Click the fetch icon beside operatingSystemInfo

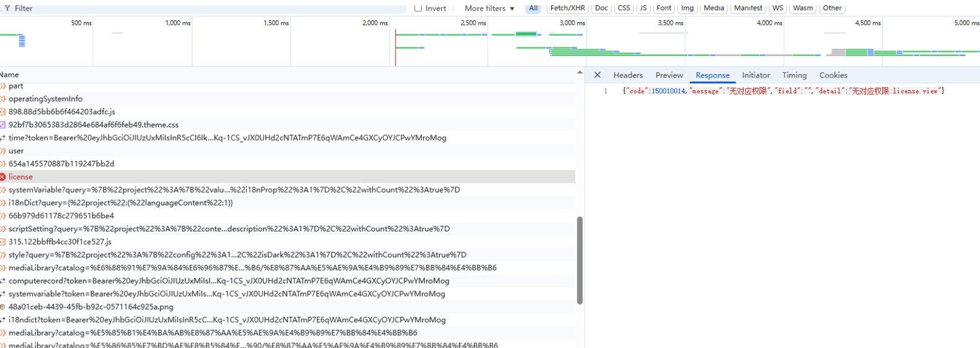tap(2, 99)
